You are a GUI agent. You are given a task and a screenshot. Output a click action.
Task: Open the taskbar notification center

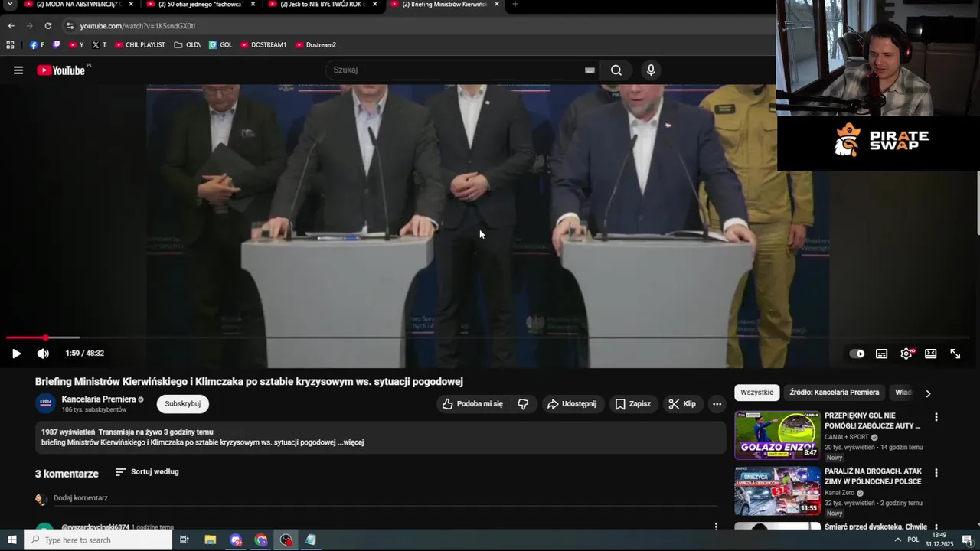click(x=966, y=540)
